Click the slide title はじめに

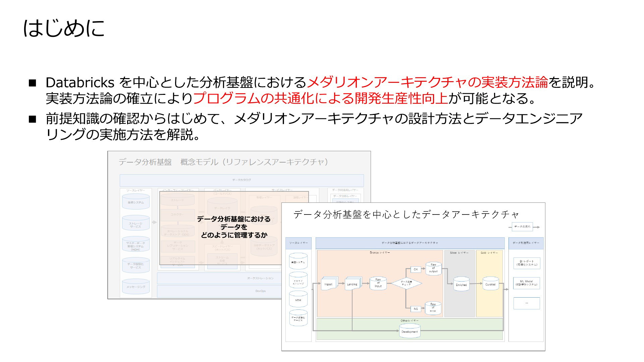[64, 28]
